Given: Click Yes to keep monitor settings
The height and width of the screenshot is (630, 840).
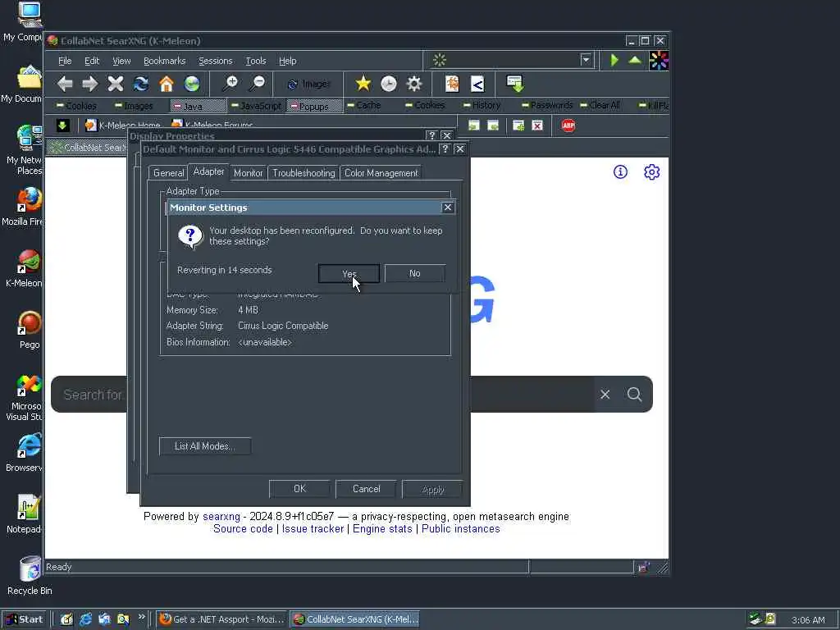Looking at the screenshot, I should pyautogui.click(x=349, y=273).
